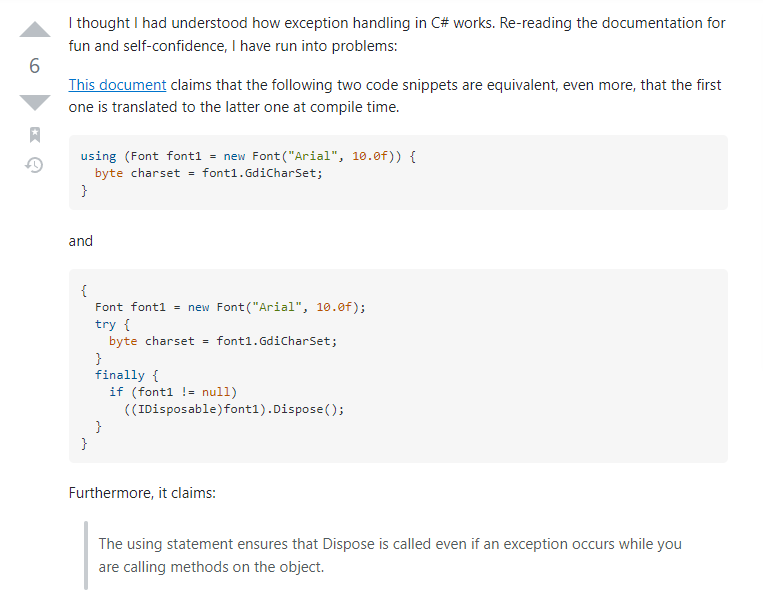Click the word "and" between code blocks
Viewport: 763px width, 595px height.
[81, 241]
